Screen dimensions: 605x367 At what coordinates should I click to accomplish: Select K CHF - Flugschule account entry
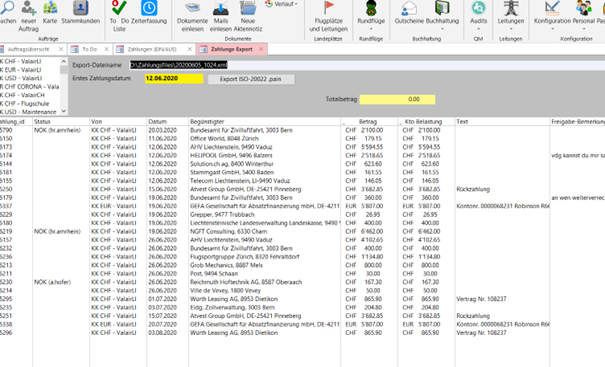point(25,104)
